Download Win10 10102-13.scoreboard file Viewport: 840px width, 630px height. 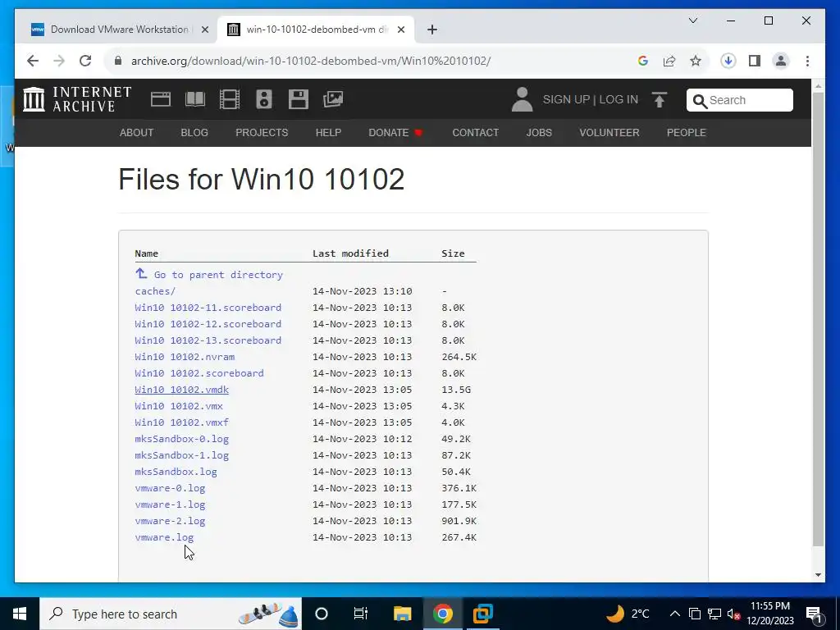click(x=208, y=340)
